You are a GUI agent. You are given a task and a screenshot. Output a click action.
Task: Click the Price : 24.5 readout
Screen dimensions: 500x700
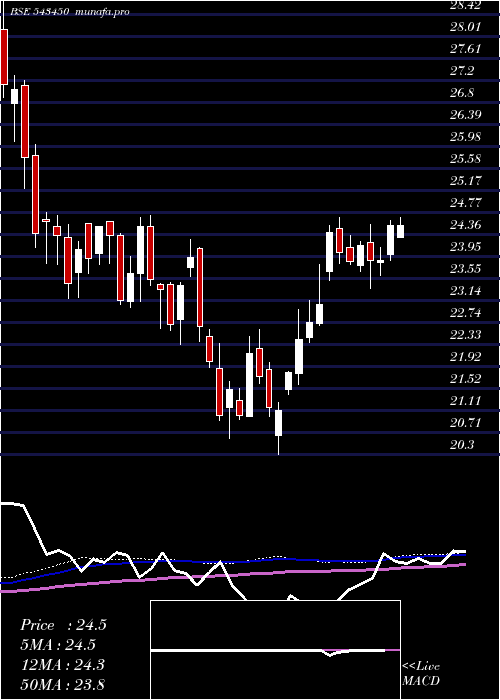(x=63, y=625)
